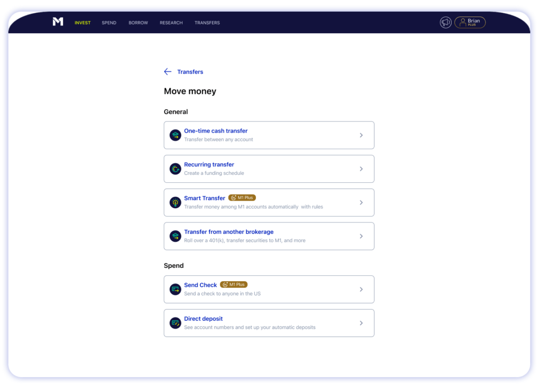Click the Move money heading
Image resolution: width=548 pixels, height=392 pixels.
[190, 91]
